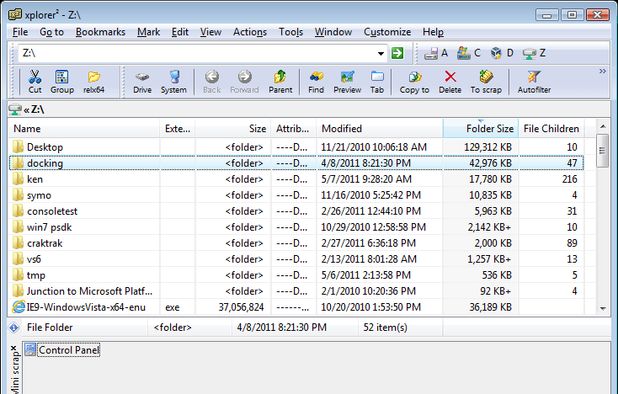Screen dimensions: 618x394
Task: Open the Mark menu
Action: point(149,32)
